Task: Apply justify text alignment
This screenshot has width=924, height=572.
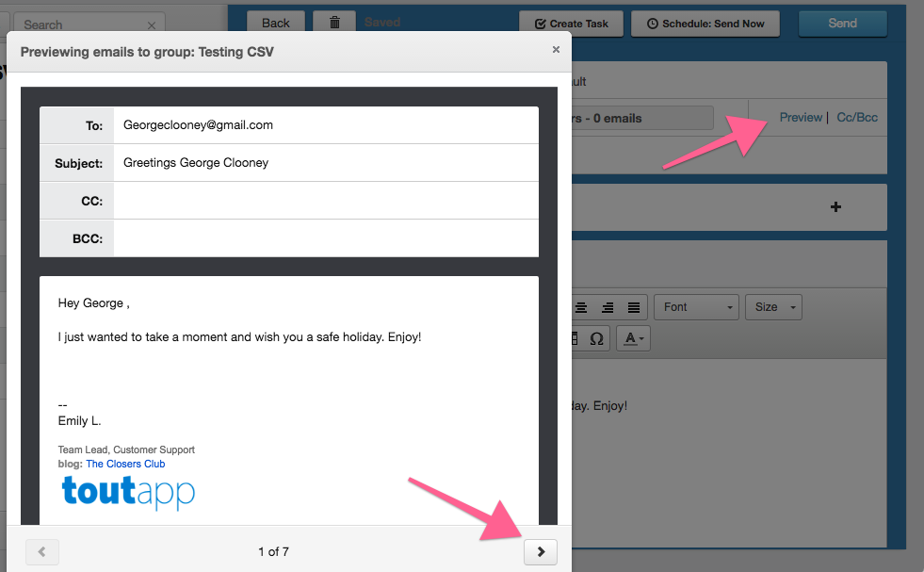Action: pos(634,307)
